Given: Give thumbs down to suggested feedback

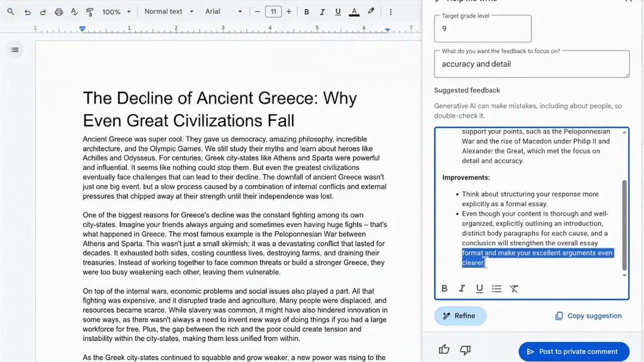Looking at the screenshot, I should point(465,350).
